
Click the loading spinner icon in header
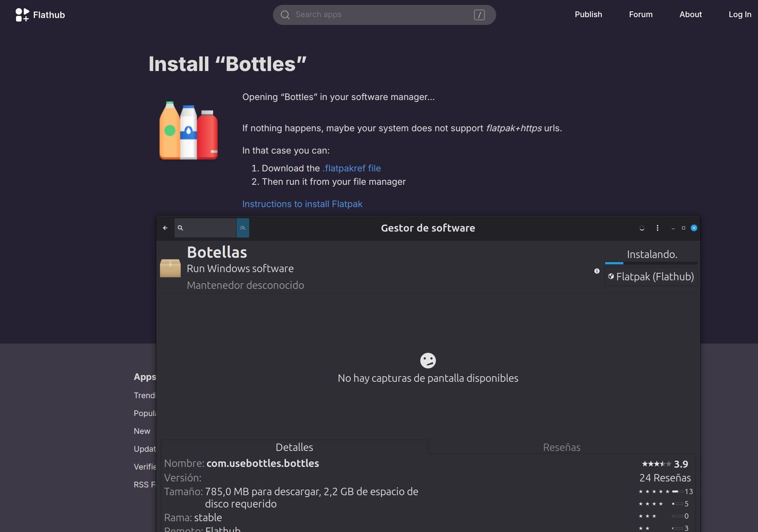click(642, 228)
